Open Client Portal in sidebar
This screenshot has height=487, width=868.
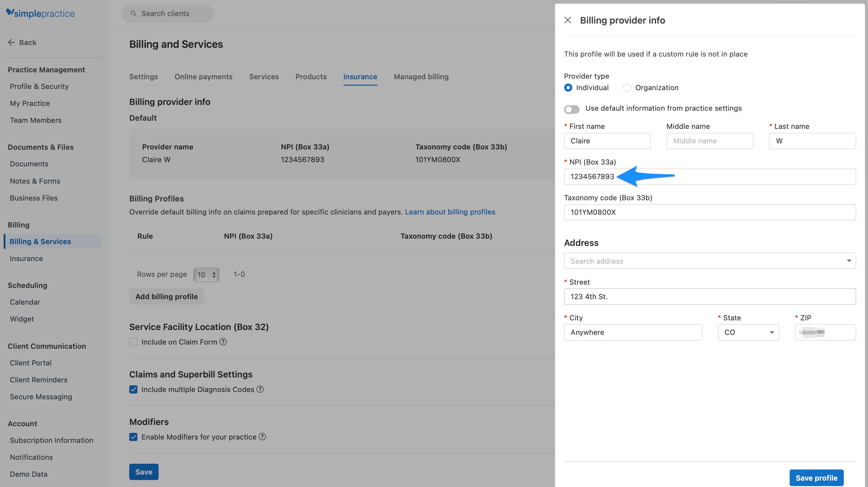click(x=31, y=363)
